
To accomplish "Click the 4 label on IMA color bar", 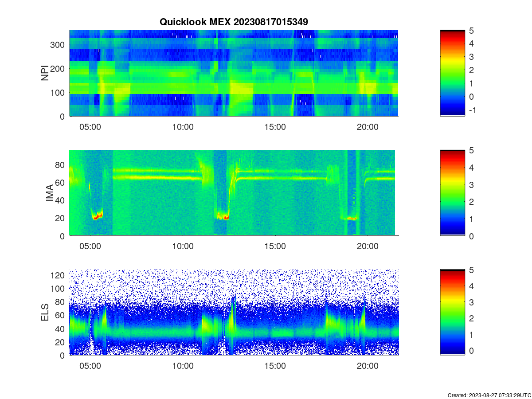I will (x=472, y=168).
